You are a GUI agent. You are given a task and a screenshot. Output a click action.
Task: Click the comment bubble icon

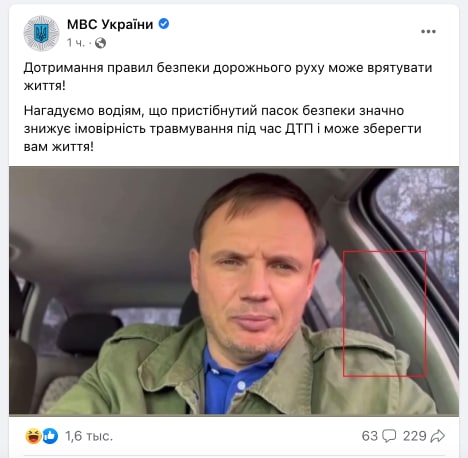pyautogui.click(x=389, y=436)
